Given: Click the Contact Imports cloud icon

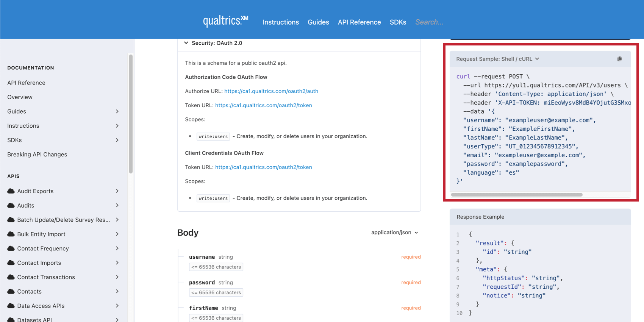Looking at the screenshot, I should point(11,263).
